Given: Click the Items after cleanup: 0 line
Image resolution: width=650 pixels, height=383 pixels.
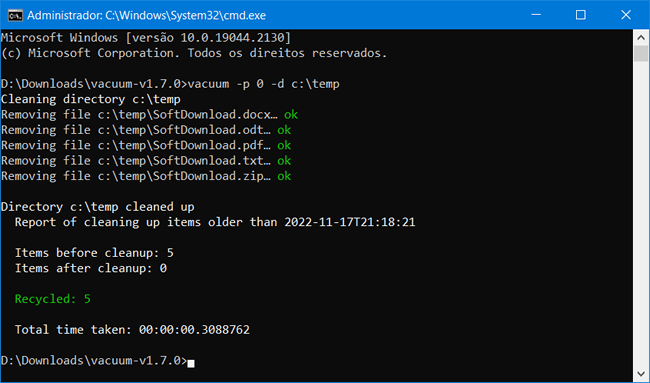Looking at the screenshot, I should coord(91,268).
